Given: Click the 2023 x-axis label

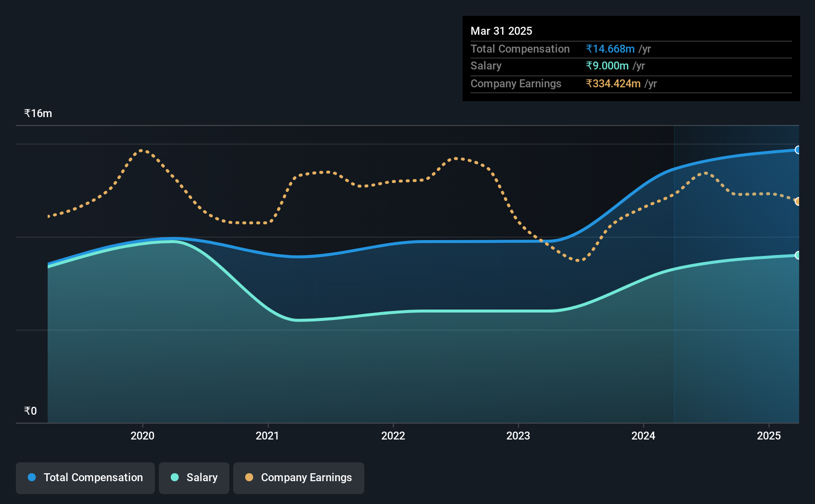Looking at the screenshot, I should coord(518,436).
